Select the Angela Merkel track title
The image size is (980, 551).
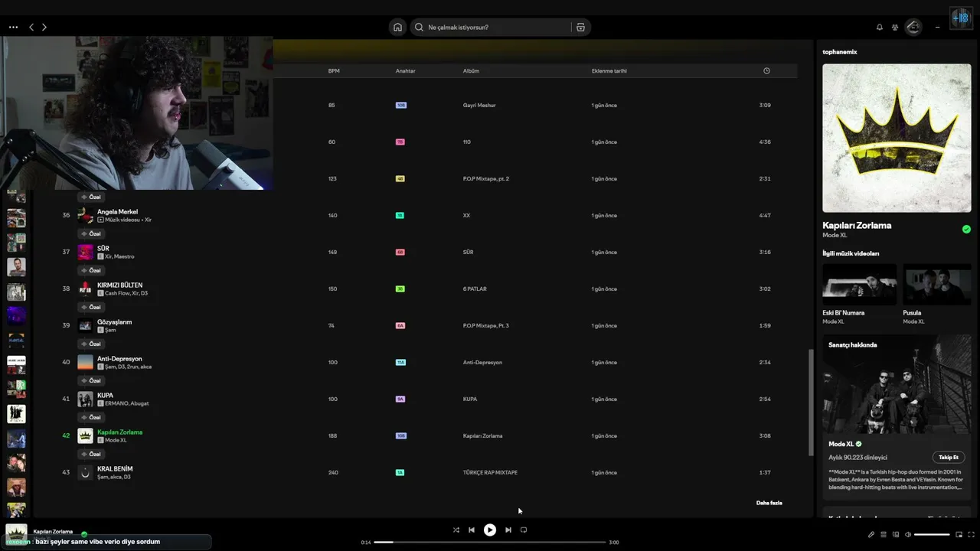pyautogui.click(x=117, y=211)
